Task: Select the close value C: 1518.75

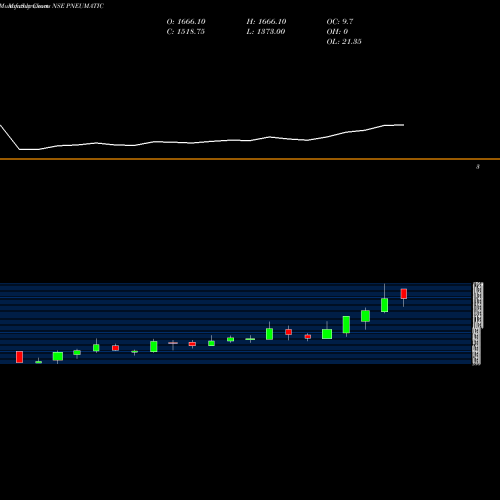Action: tap(186, 32)
